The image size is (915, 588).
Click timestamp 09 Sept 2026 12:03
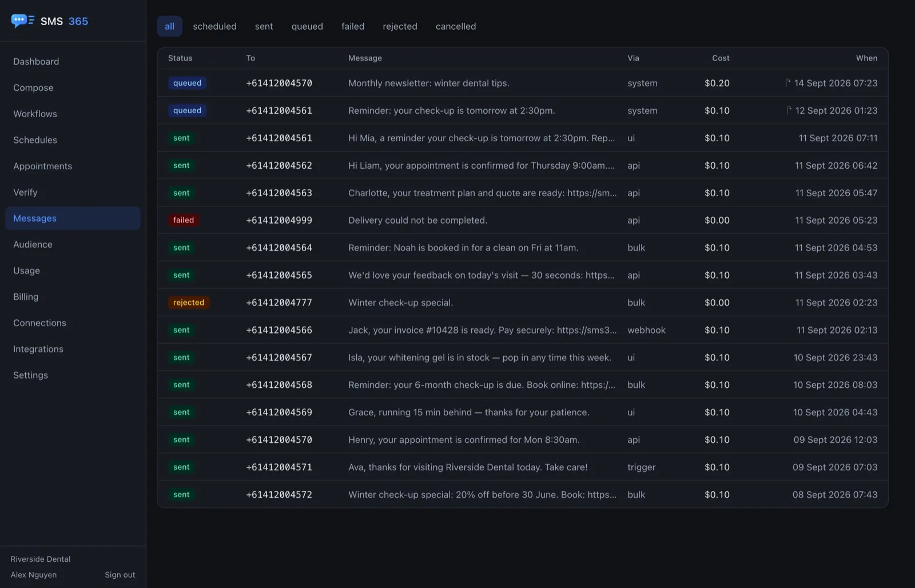pos(836,440)
